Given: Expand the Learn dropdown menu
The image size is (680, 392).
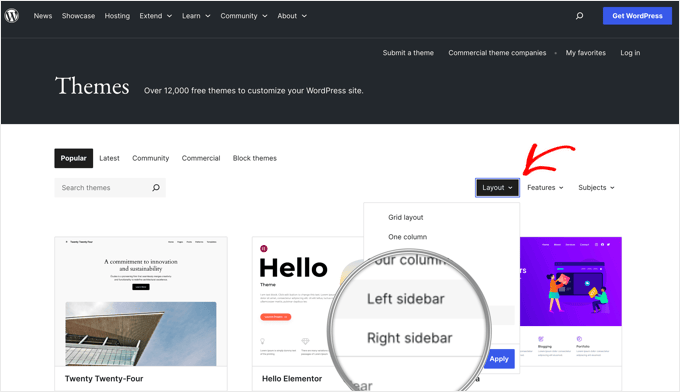Looking at the screenshot, I should tap(196, 16).
